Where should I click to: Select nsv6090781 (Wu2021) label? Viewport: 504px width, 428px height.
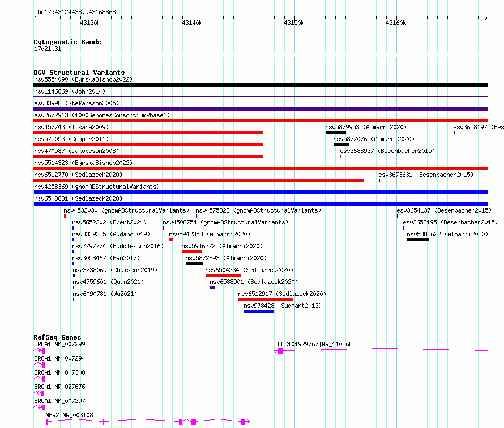click(105, 294)
